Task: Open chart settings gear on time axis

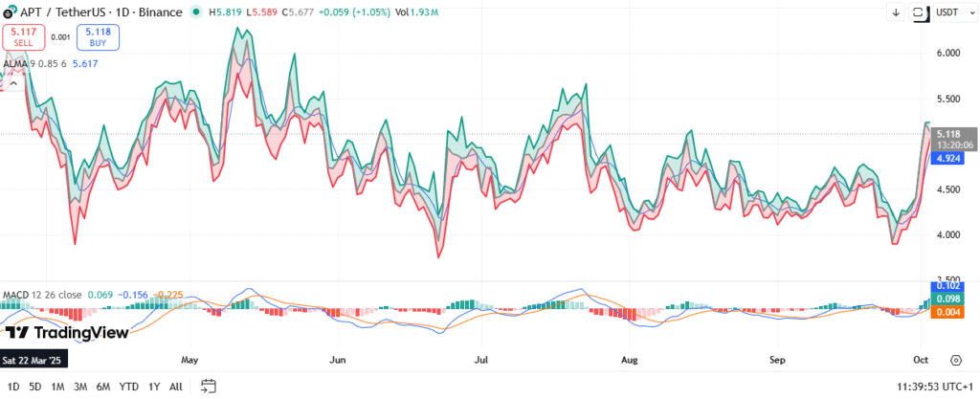Action: click(x=955, y=360)
